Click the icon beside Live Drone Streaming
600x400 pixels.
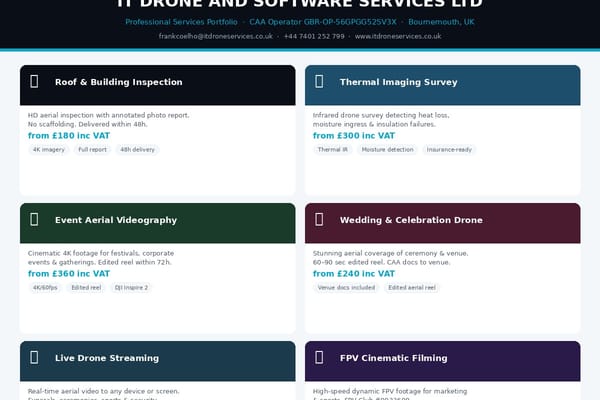click(x=34, y=358)
